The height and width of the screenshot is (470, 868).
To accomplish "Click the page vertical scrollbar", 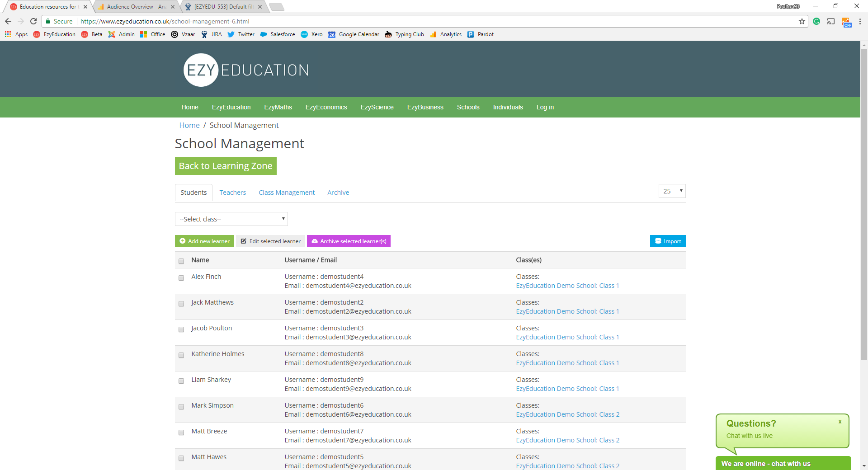I will coord(864,203).
